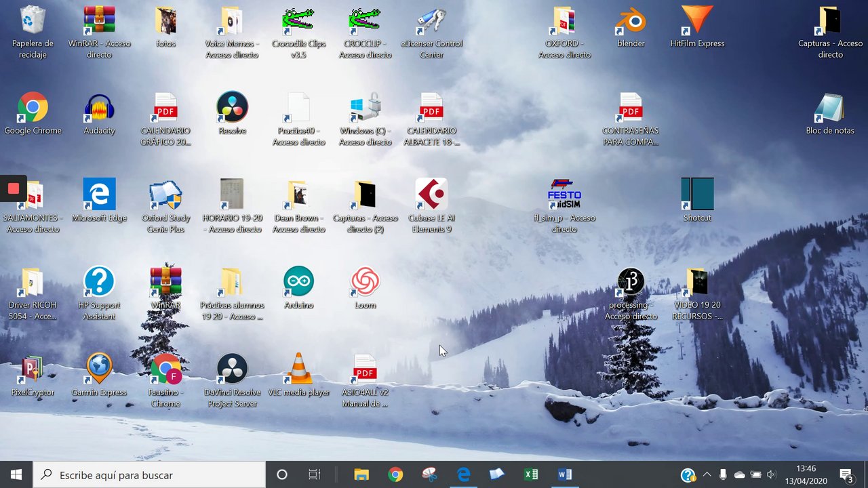This screenshot has height=488, width=868.
Task: Open Prácticas alumnos 19 20 folder
Action: click(232, 293)
